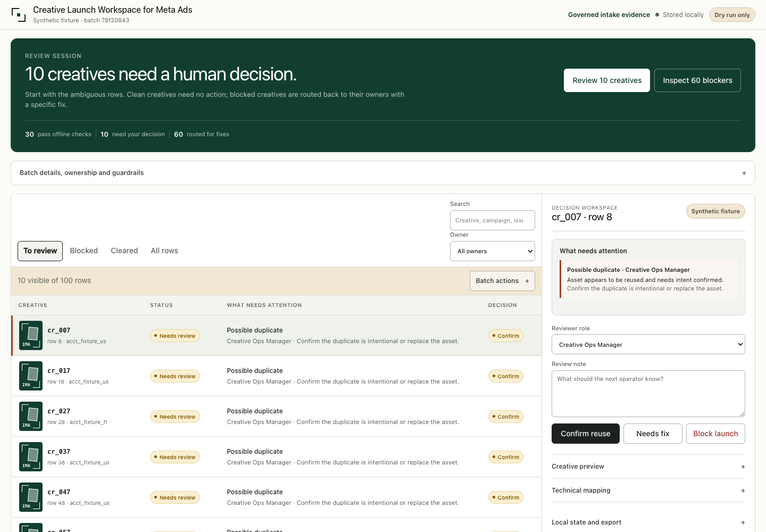Select the cr_047 creative name
The image size is (766, 532).
59,492
